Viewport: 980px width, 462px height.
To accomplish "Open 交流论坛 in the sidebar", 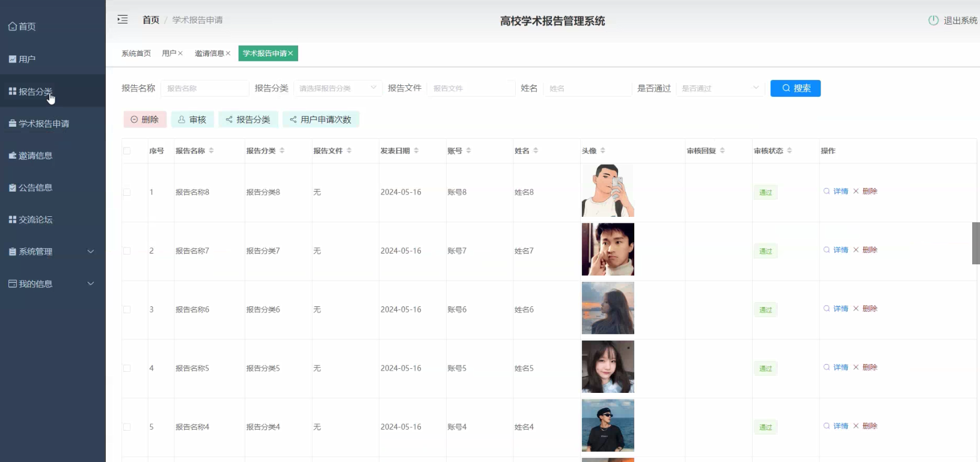I will [53, 220].
